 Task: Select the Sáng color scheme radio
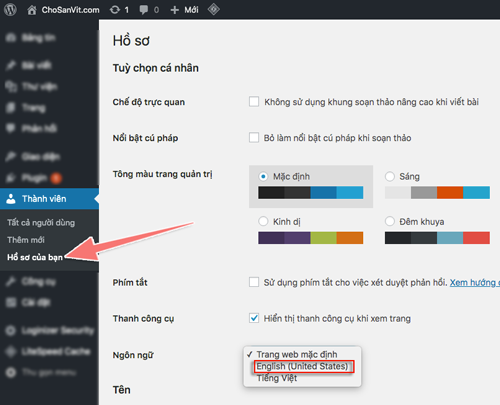390,176
